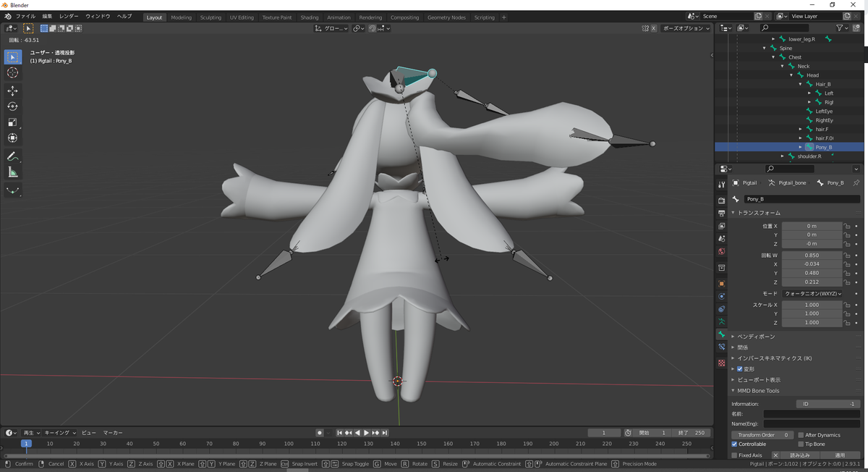Click the Play animation button

(366, 433)
